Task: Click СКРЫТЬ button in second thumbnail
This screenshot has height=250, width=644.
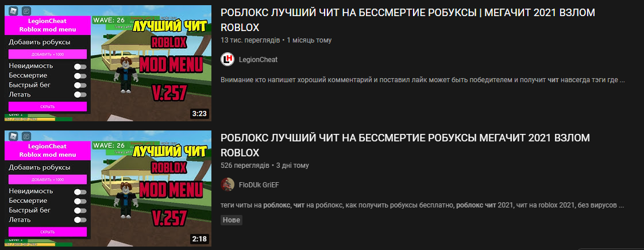Action: pyautogui.click(x=48, y=232)
